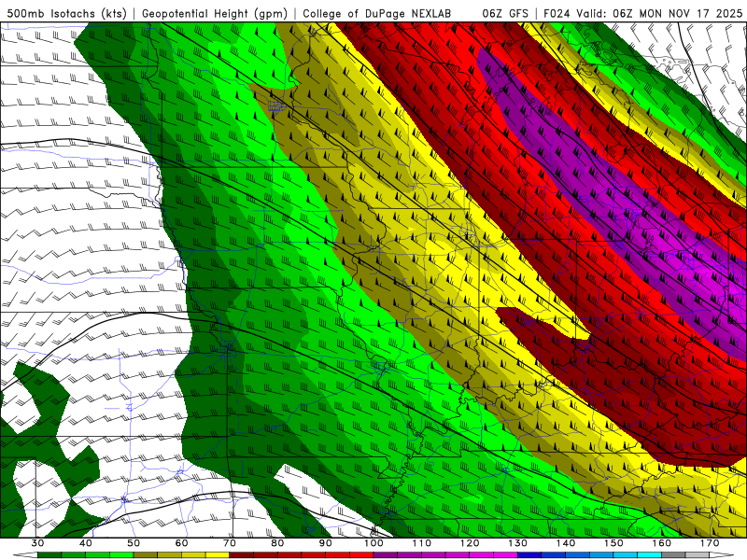Viewport: 747px width, 560px height.
Task: Click the '110' value on the color scale
Action: pyautogui.click(x=422, y=543)
